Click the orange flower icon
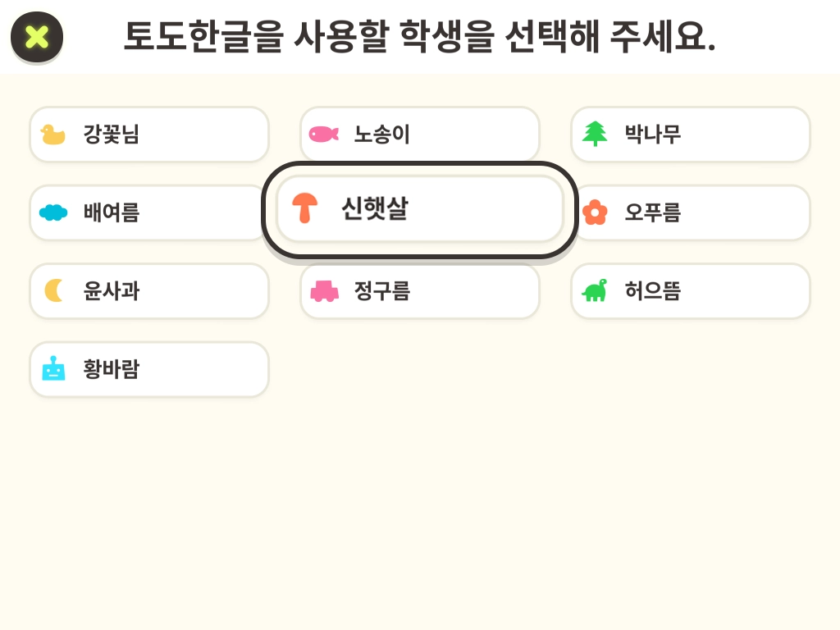 click(x=595, y=212)
